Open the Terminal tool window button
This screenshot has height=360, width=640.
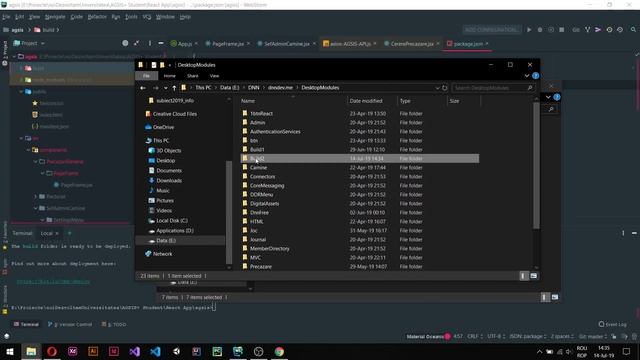click(26, 324)
